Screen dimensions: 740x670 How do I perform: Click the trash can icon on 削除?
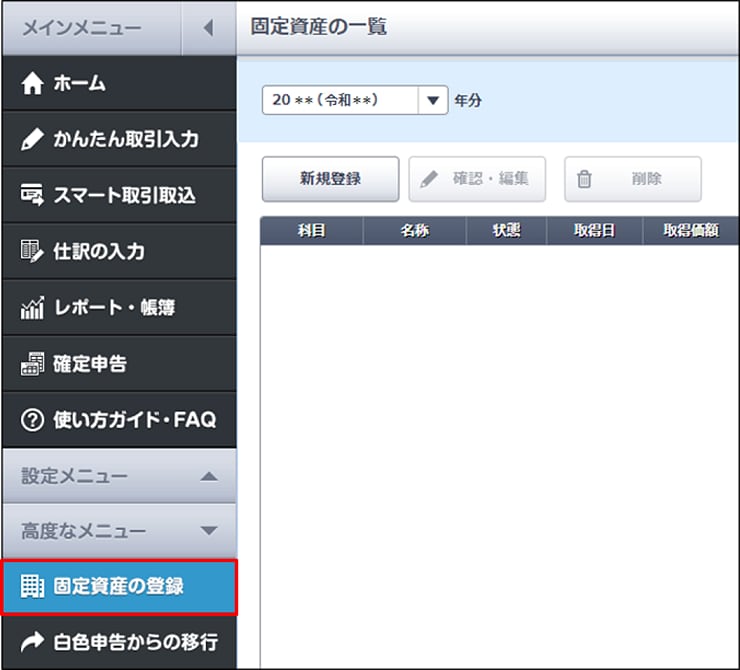click(x=584, y=179)
